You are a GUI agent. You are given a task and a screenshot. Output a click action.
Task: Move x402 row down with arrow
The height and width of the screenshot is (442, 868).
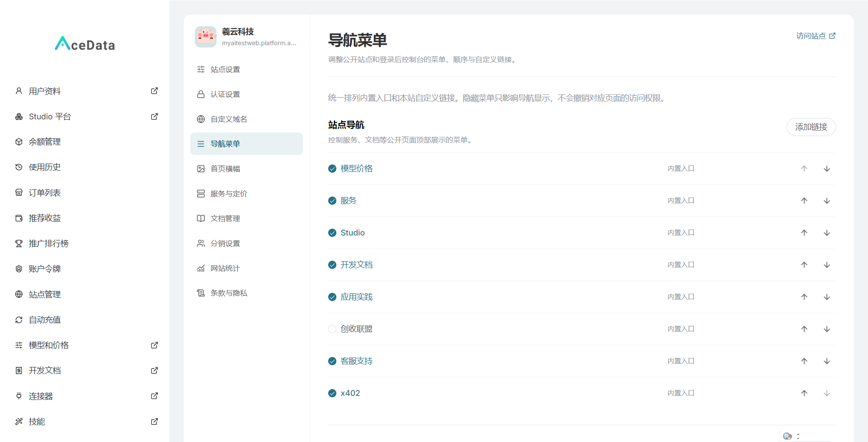pyautogui.click(x=827, y=393)
